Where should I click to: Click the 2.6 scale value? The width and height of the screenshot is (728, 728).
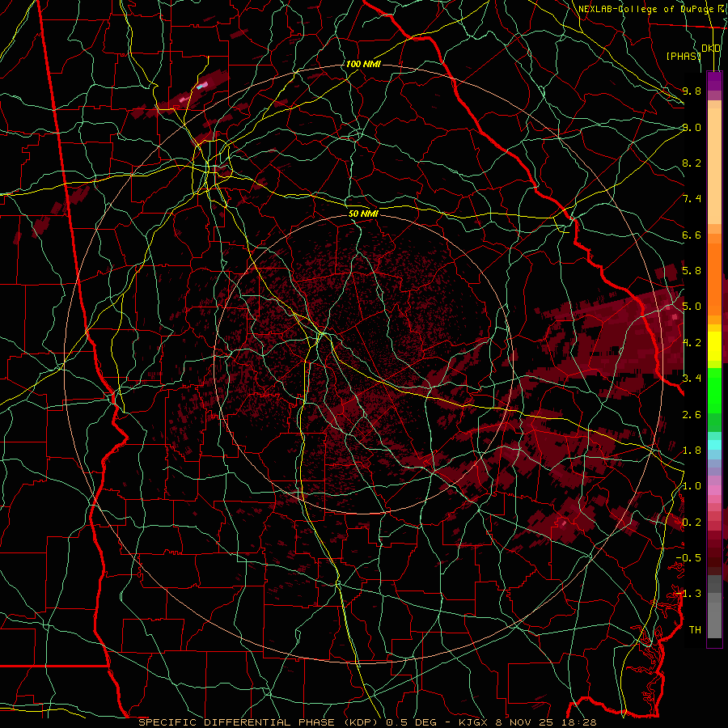(692, 414)
